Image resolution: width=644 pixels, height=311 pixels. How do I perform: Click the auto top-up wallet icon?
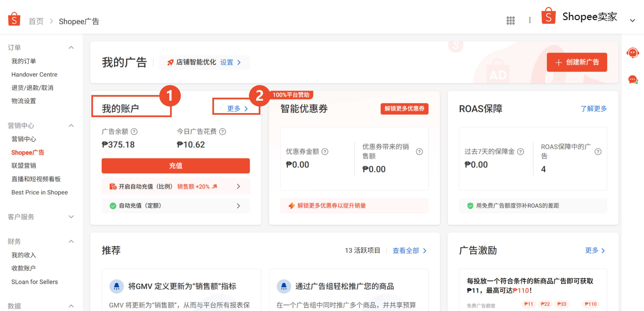click(x=113, y=186)
